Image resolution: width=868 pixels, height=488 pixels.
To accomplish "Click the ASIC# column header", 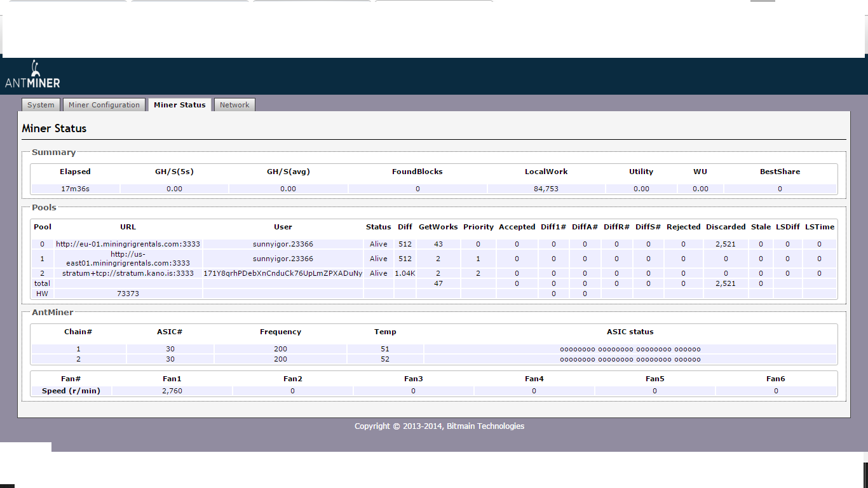I will tap(170, 332).
